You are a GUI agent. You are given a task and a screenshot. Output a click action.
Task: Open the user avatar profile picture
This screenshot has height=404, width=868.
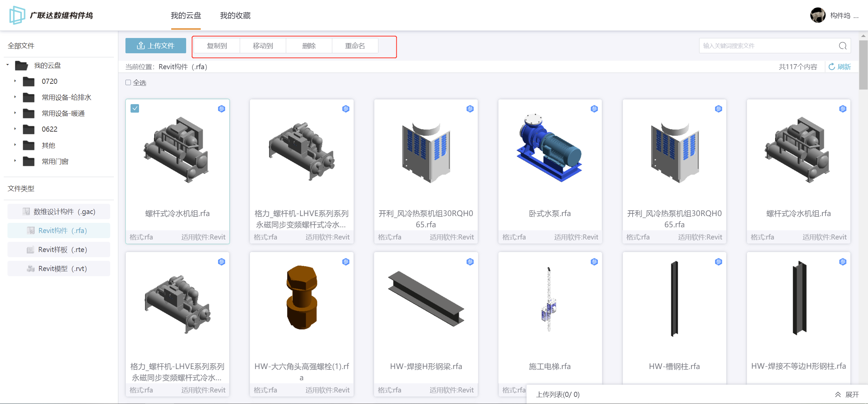point(817,15)
